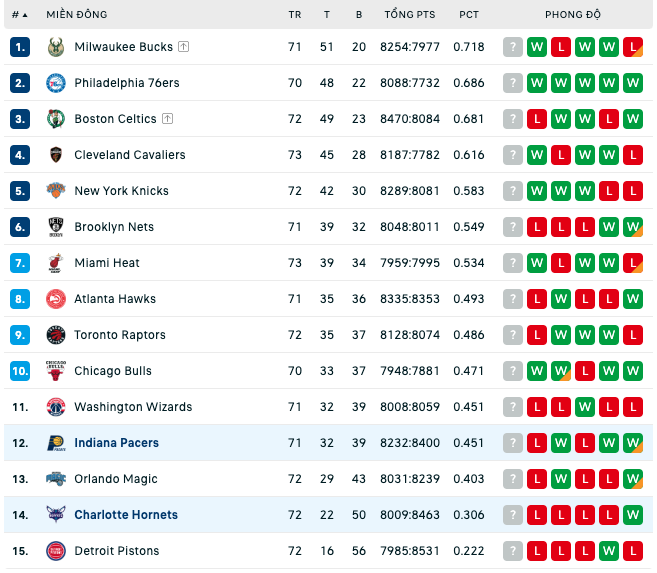The height and width of the screenshot is (573, 657).
Task: Sort table by the # rank column
Action: (19, 15)
